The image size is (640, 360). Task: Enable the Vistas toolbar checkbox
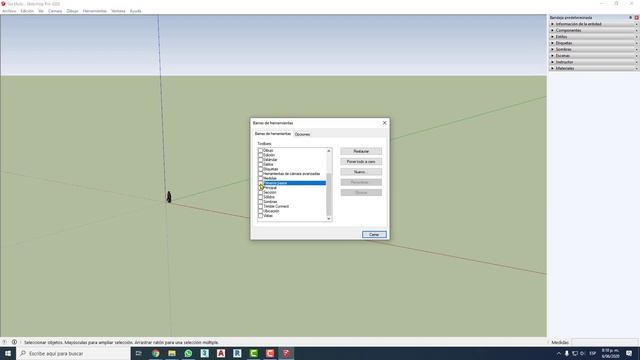pos(260,216)
